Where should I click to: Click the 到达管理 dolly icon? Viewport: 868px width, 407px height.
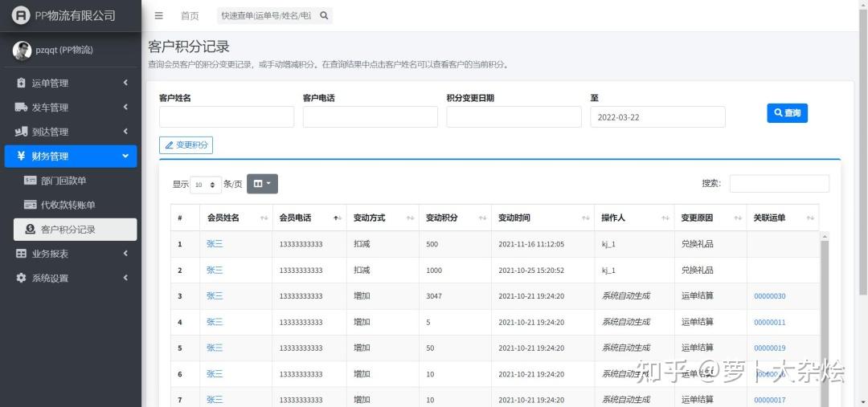pyautogui.click(x=21, y=132)
